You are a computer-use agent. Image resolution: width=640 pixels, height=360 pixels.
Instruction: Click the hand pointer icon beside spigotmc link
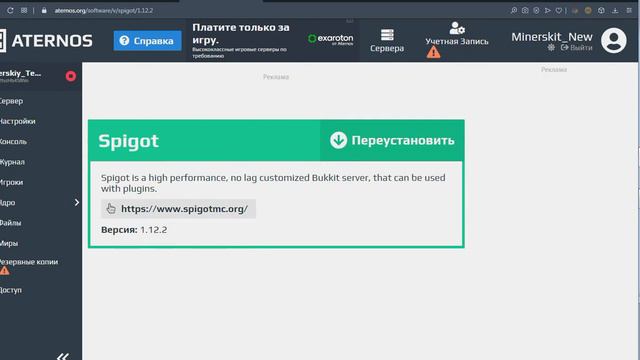pyautogui.click(x=111, y=209)
